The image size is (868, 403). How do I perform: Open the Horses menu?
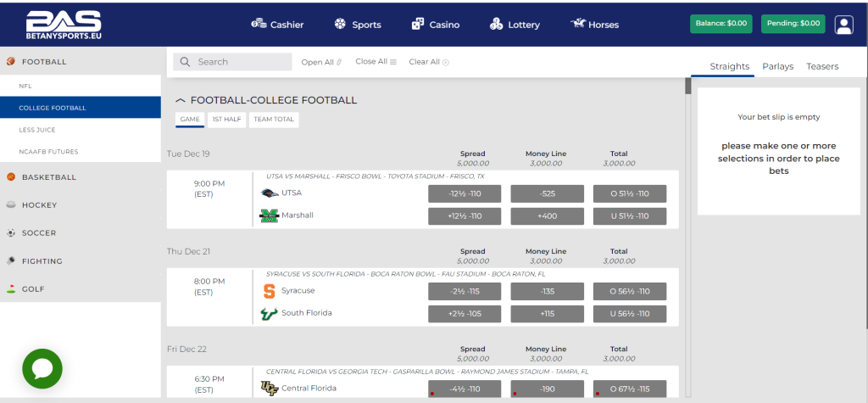[x=594, y=25]
